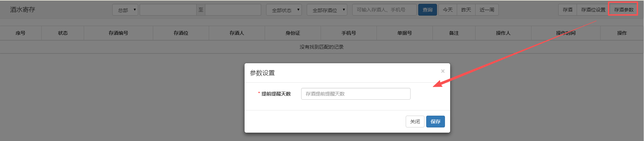Click the 操作 column header

coord(622,33)
